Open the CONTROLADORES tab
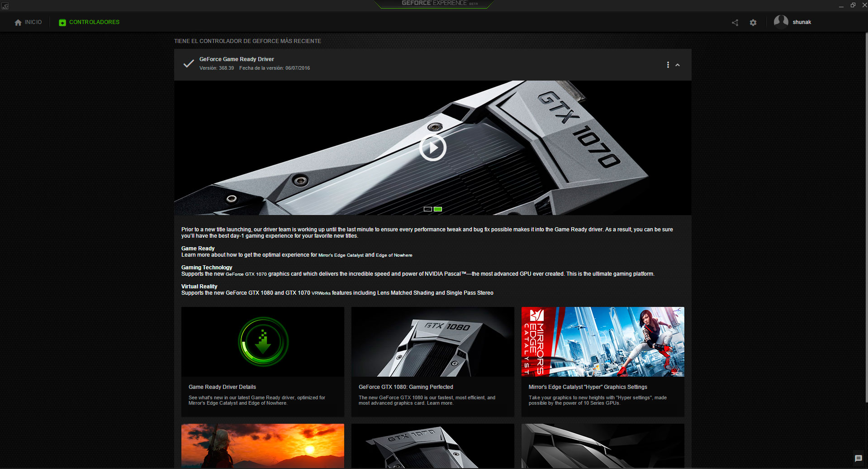The width and height of the screenshot is (868, 469). click(89, 22)
